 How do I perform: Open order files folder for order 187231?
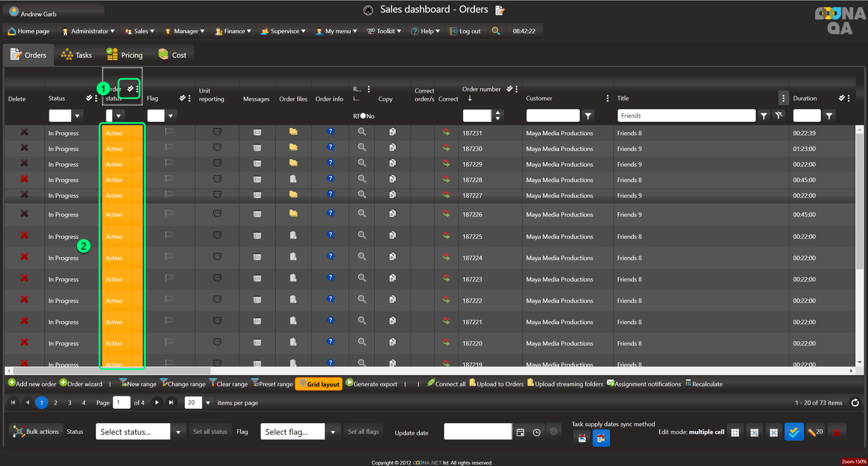(293, 132)
